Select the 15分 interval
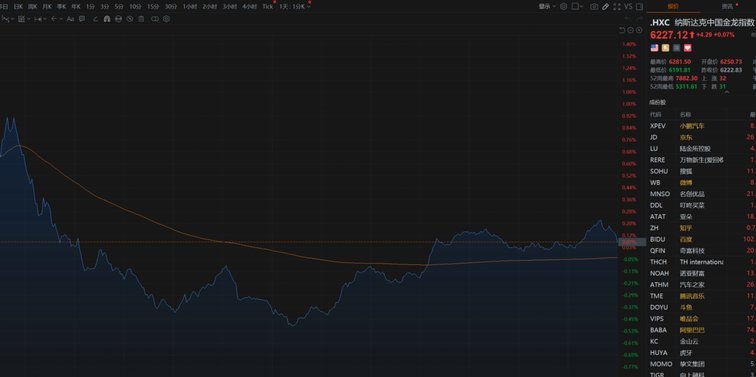This screenshot has height=377, width=756. tap(153, 7)
